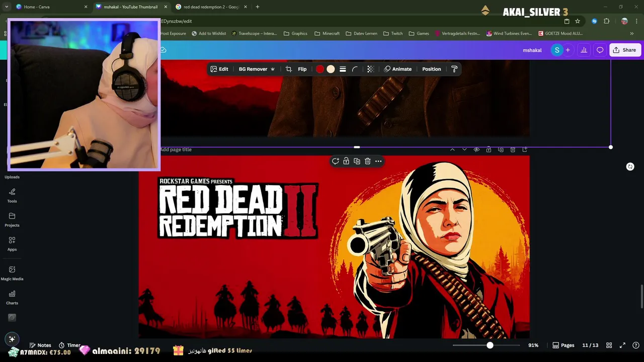
Task: Open Tools in the side panel
Action: [x=12, y=196]
